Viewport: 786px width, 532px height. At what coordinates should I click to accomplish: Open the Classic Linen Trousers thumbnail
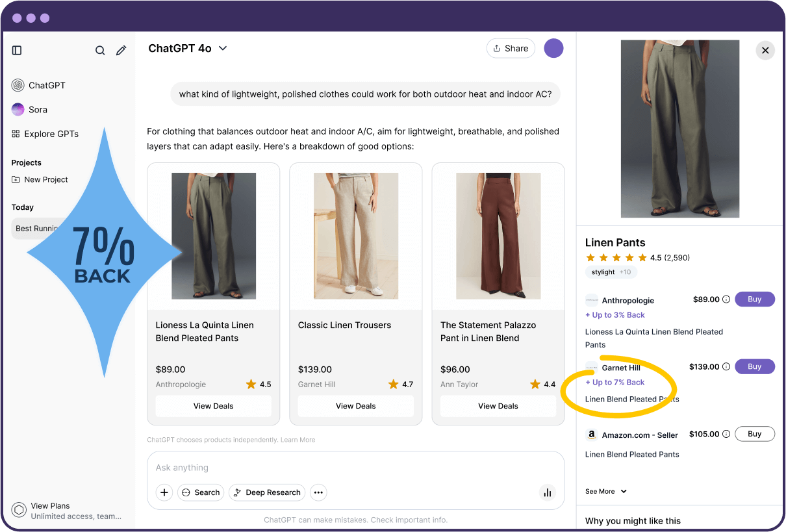[356, 236]
